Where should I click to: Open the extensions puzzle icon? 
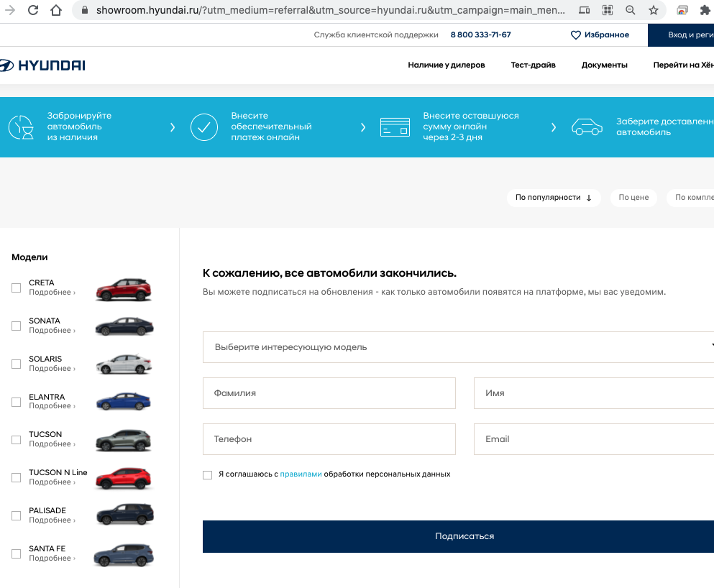[705, 10]
